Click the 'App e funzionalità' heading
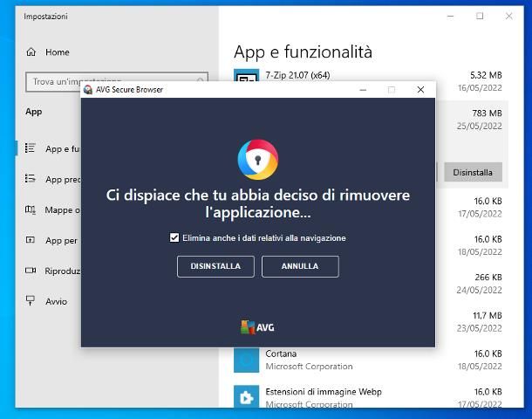The width and height of the screenshot is (532, 419). tap(303, 52)
